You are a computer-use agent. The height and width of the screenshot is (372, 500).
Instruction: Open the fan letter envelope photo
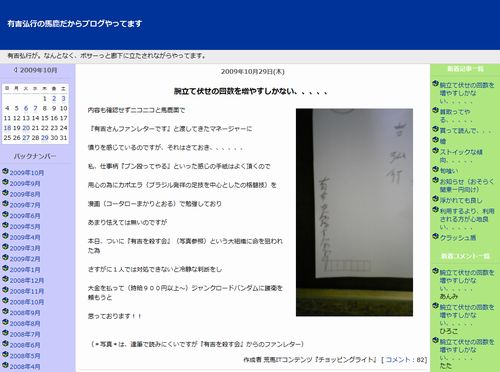coord(354,212)
